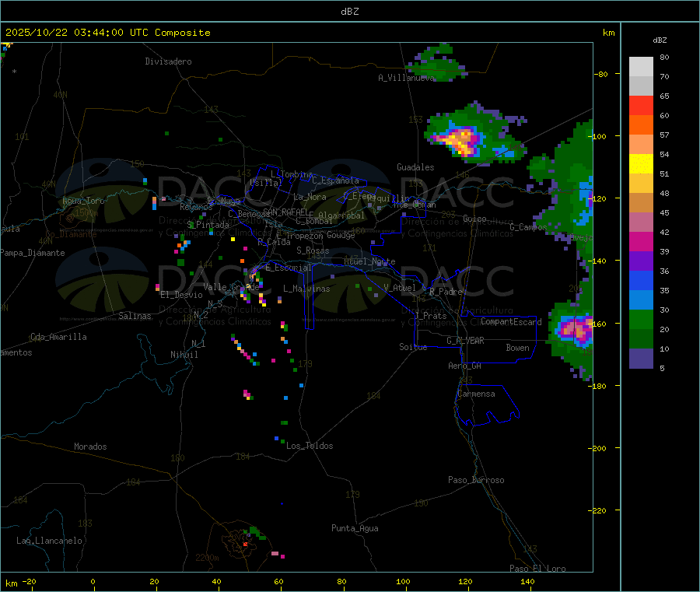The height and width of the screenshot is (592, 700).
Task: Select the tan 45-48 dBZ legend swatch
Action: click(x=641, y=203)
